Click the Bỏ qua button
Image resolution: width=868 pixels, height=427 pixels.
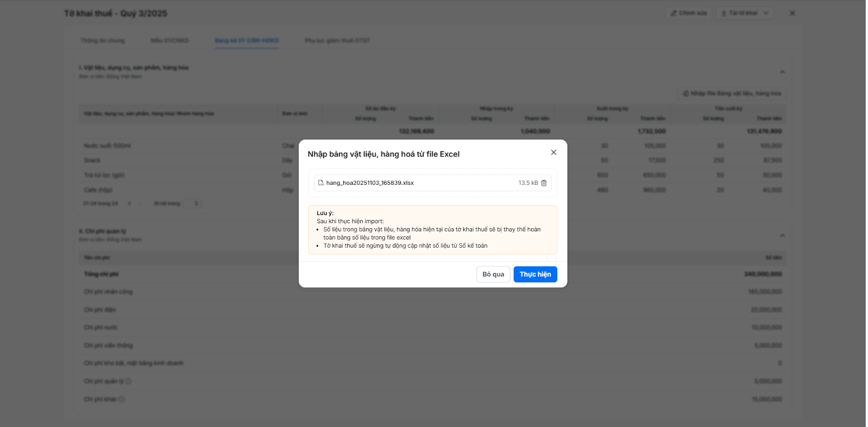pos(493,274)
